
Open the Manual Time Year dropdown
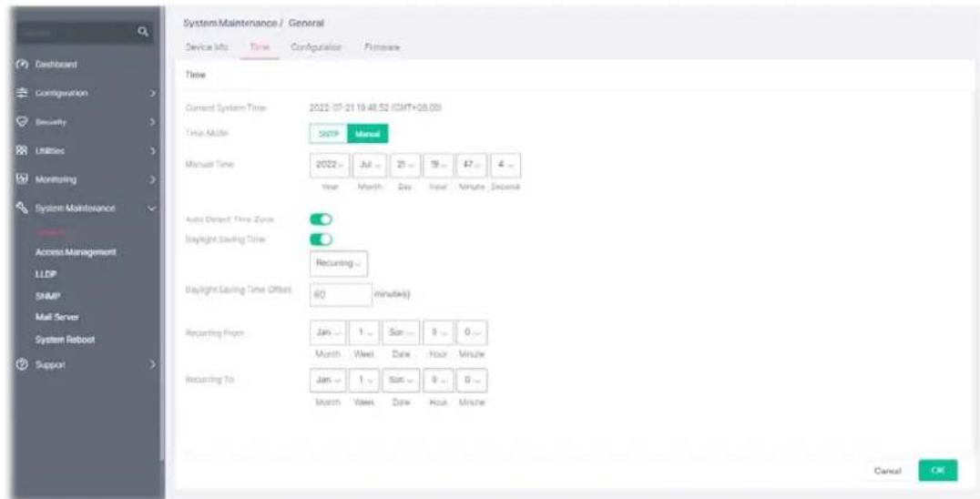pos(329,166)
